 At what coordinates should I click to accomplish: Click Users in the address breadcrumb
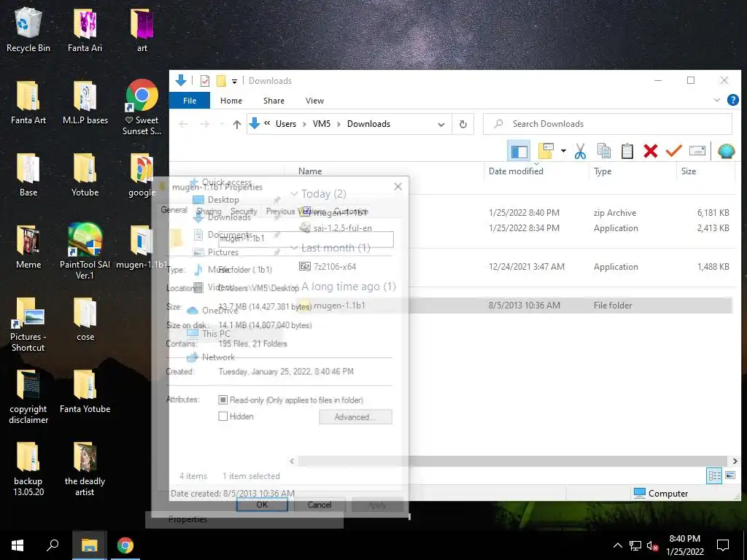coord(286,124)
